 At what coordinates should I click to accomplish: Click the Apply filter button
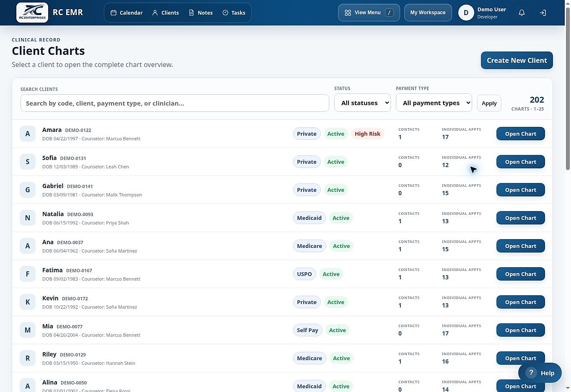pyautogui.click(x=489, y=103)
